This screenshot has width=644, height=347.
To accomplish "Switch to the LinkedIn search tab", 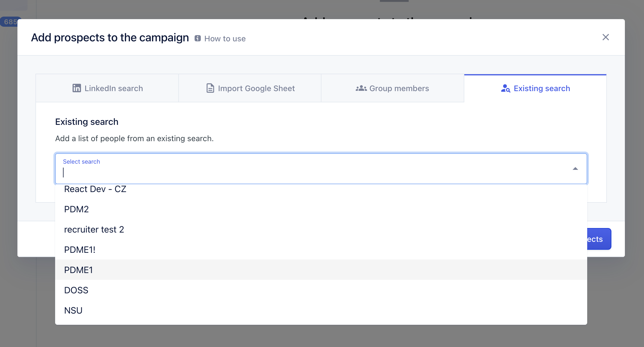I will click(x=107, y=88).
